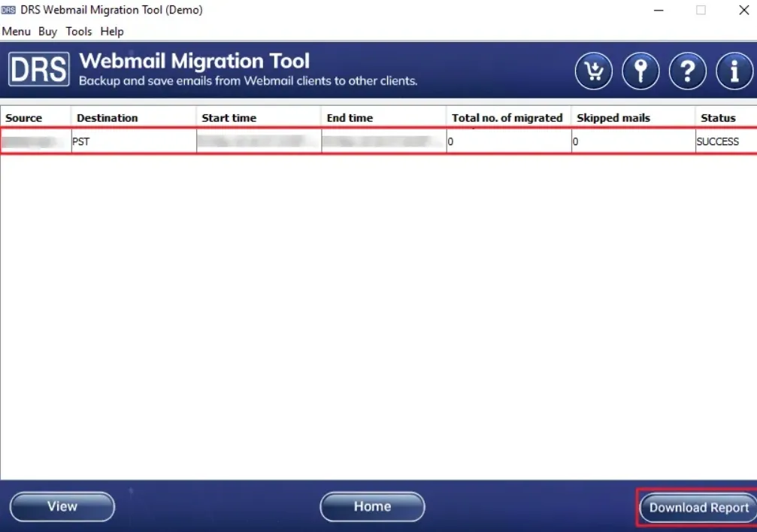Click the key activation icon

coord(640,71)
